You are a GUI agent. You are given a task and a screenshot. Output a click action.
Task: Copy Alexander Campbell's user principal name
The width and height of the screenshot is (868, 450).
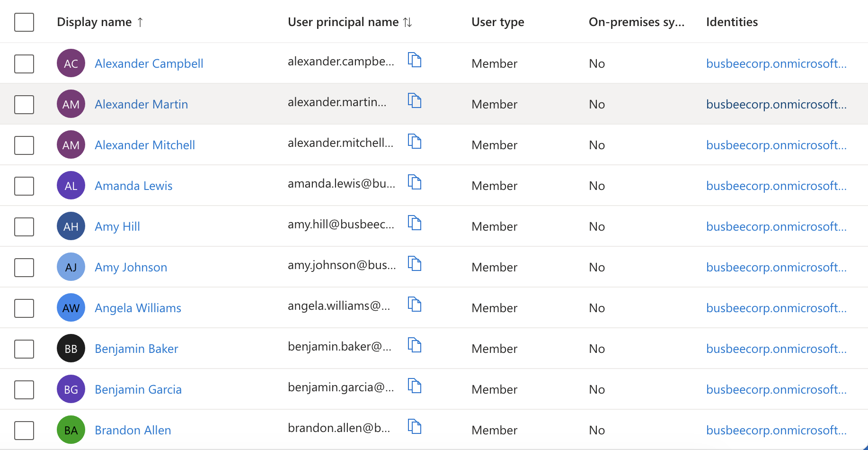click(415, 60)
